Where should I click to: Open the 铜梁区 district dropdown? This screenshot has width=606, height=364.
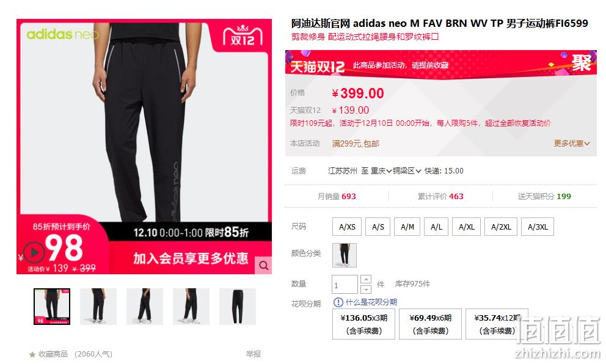point(407,171)
